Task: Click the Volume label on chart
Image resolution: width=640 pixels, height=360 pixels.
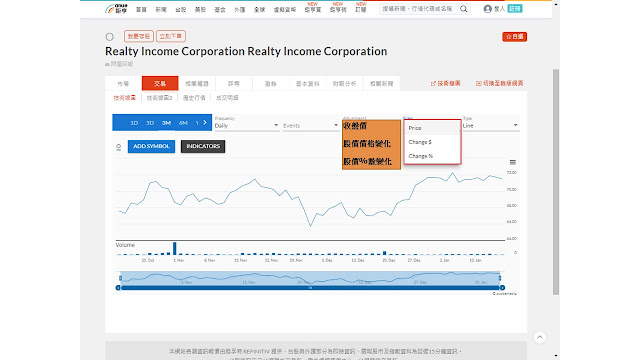Action: 125,245
